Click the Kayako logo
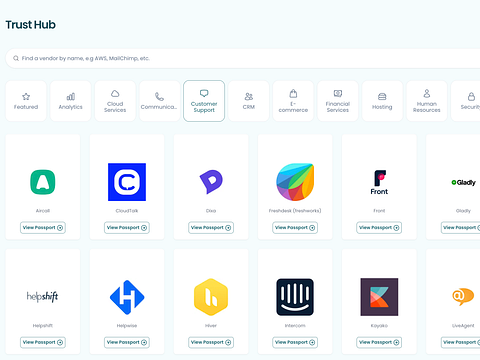The image size is (480, 360). tap(379, 297)
